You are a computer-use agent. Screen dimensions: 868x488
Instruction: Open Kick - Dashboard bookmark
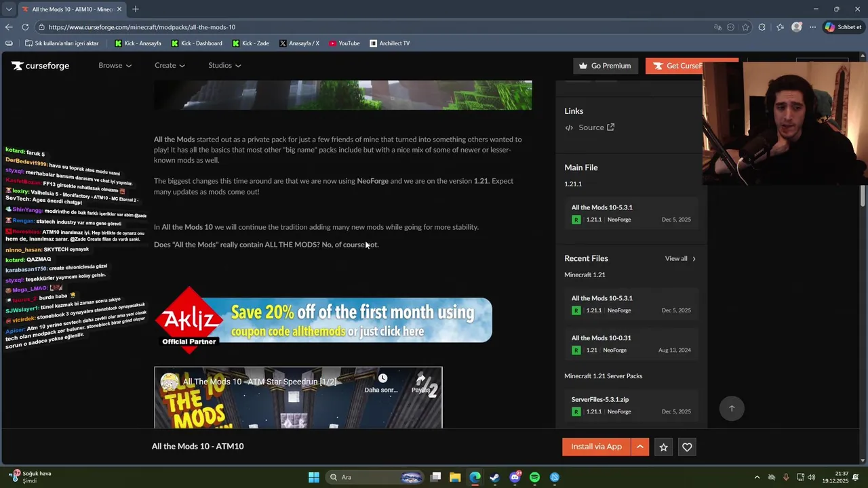point(197,43)
